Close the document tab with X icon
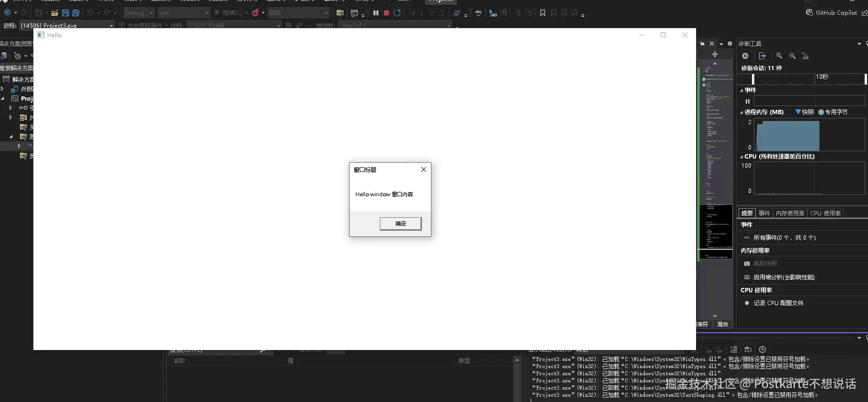The image size is (868, 402). 712,43
